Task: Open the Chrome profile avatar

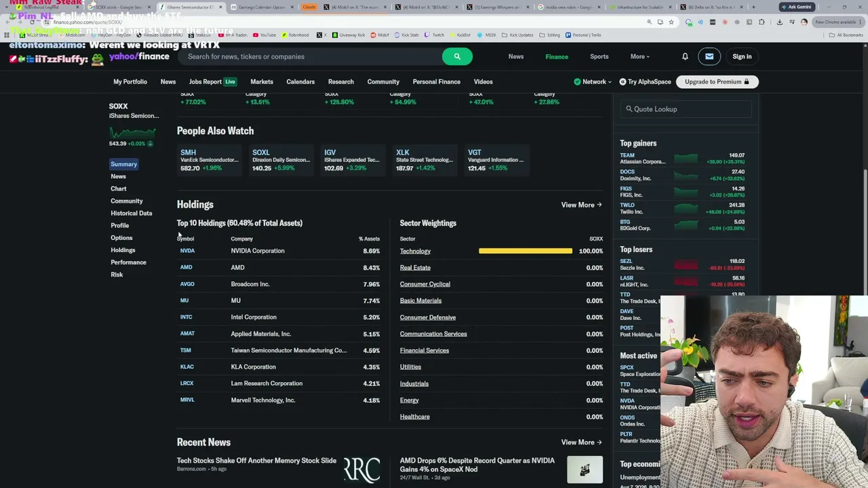Action: pyautogui.click(x=804, y=22)
